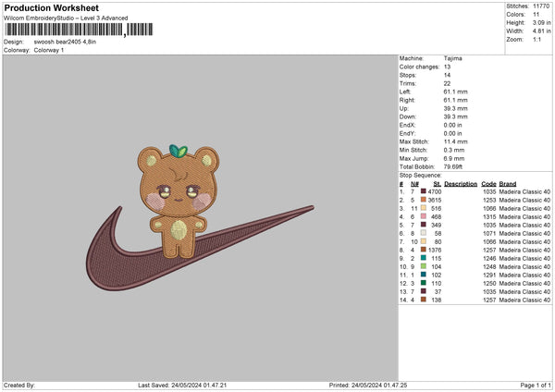Viewport: 555px width, 392px height.
Task: Pick the pale yellow swatch beside 516
Action: click(423, 208)
